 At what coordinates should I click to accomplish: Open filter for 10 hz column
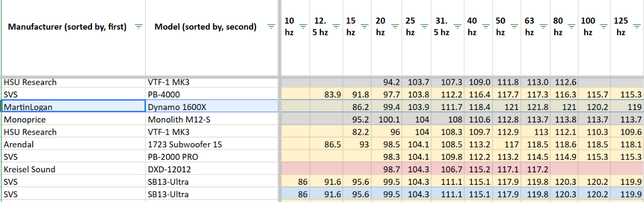[x=303, y=27]
